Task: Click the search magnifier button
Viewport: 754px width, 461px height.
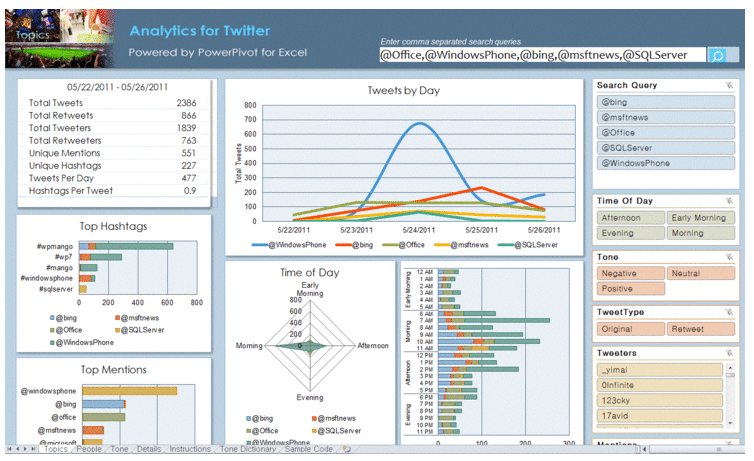Action: [717, 55]
